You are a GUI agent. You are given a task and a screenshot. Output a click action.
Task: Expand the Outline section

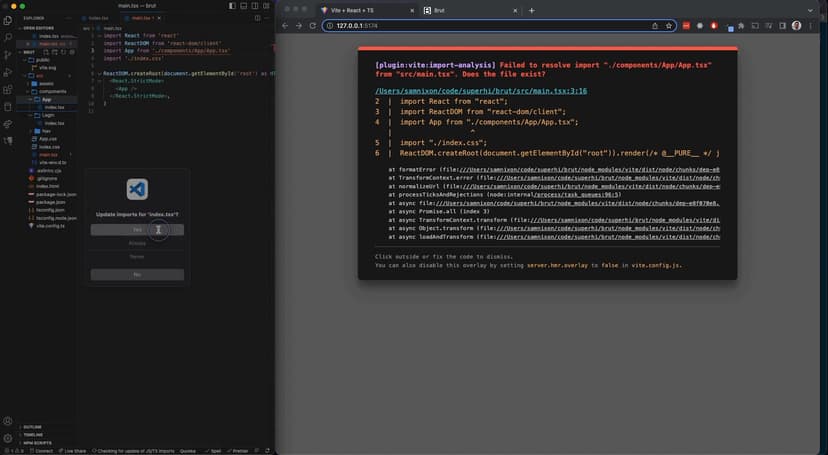pyautogui.click(x=32, y=427)
